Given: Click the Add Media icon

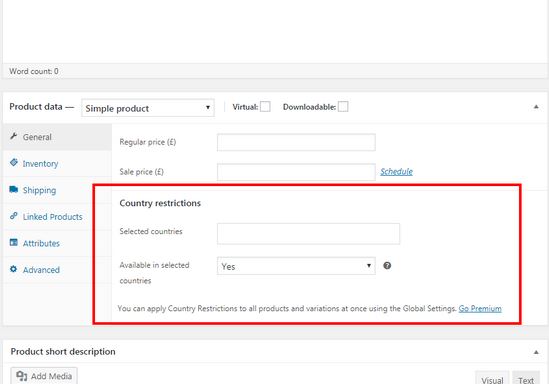Looking at the screenshot, I should click(x=21, y=376).
